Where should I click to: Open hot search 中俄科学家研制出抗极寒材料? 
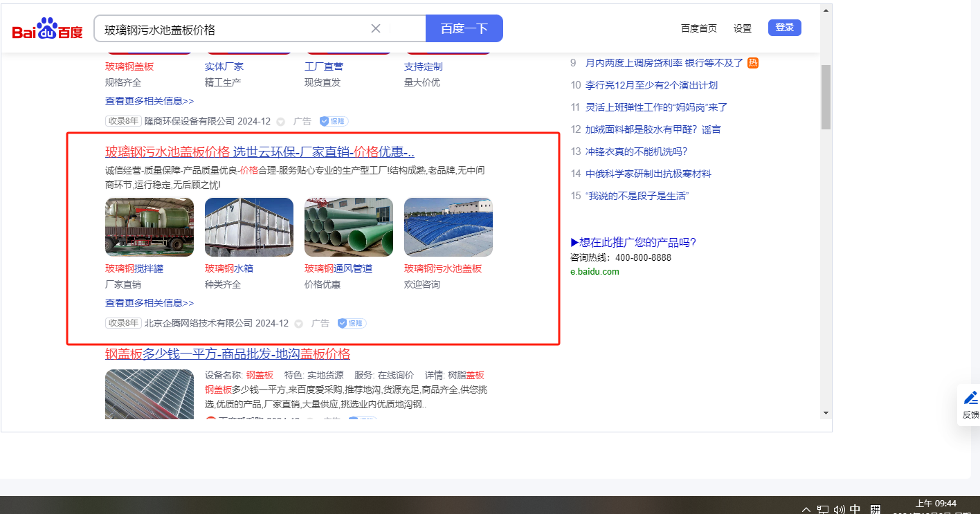coord(648,174)
